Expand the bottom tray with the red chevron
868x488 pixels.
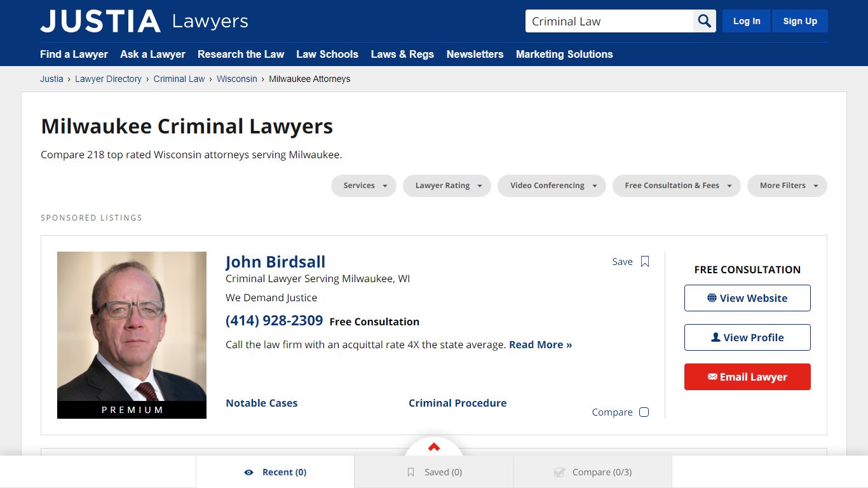[x=434, y=447]
